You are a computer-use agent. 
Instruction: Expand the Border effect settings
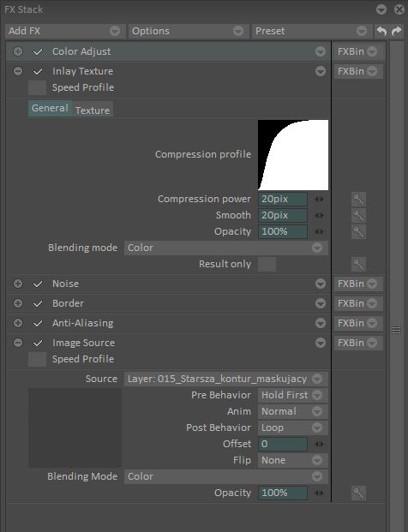[18, 303]
